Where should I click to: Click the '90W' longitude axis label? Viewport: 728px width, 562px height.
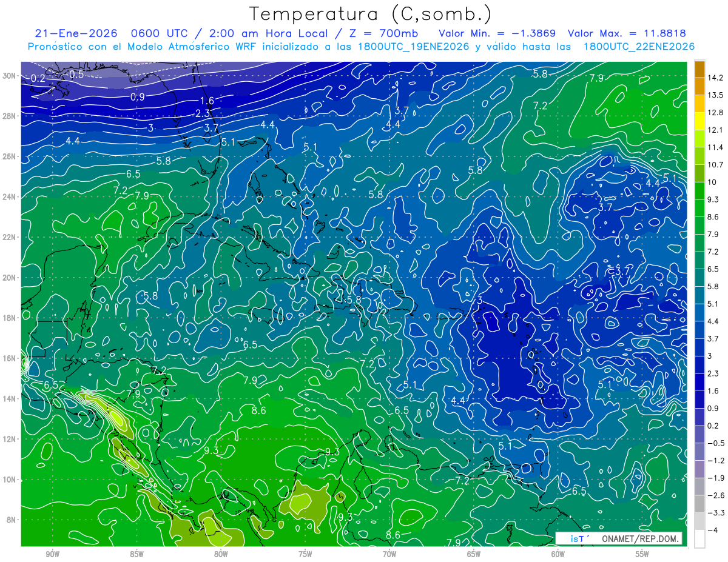pos(52,554)
